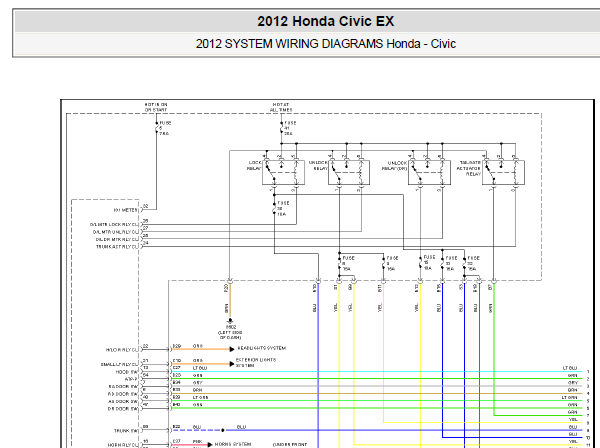600x448 pixels.
Task: Click the "(LEFT SIDE OF DASH)" ground note
Action: tap(230, 335)
